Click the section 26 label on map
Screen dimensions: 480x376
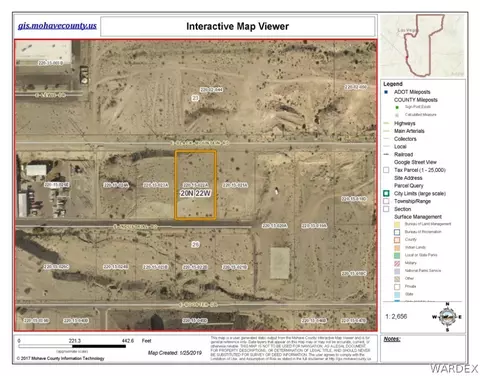195,244
